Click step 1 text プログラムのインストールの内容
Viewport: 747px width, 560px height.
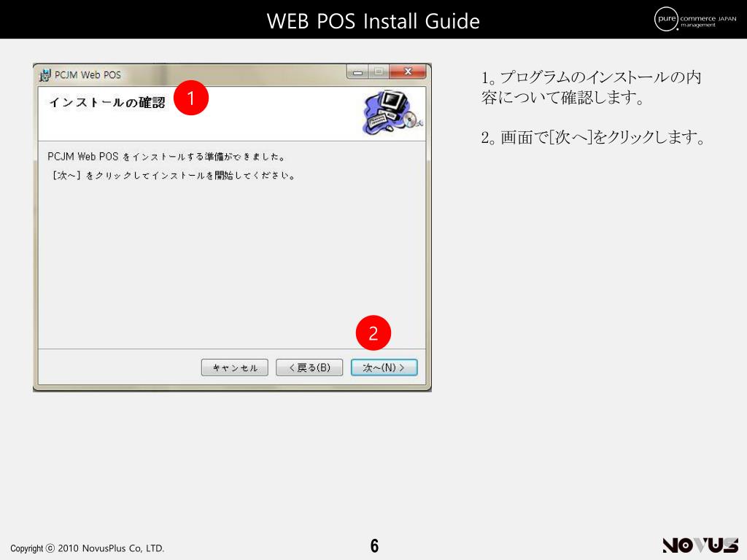click(591, 87)
